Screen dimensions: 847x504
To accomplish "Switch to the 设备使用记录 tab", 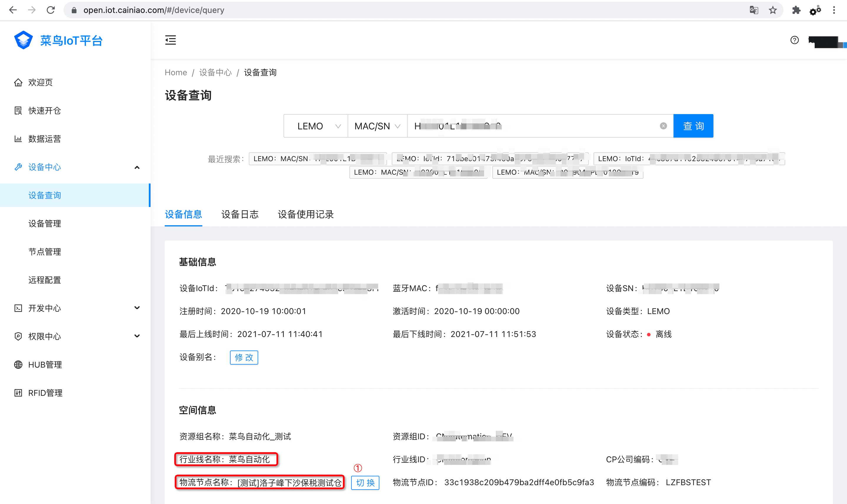I will coord(305,214).
